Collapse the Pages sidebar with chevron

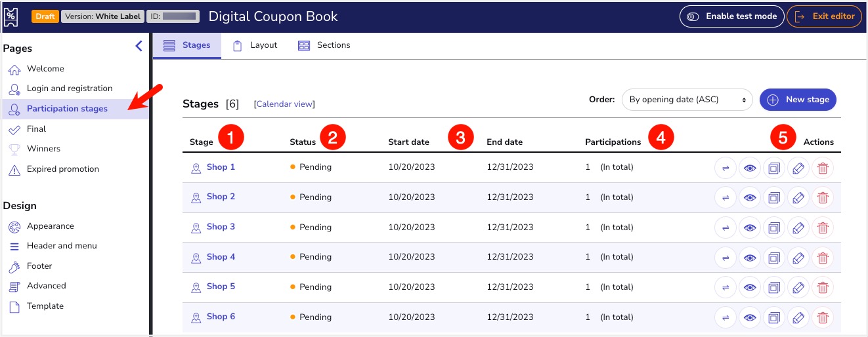click(139, 46)
